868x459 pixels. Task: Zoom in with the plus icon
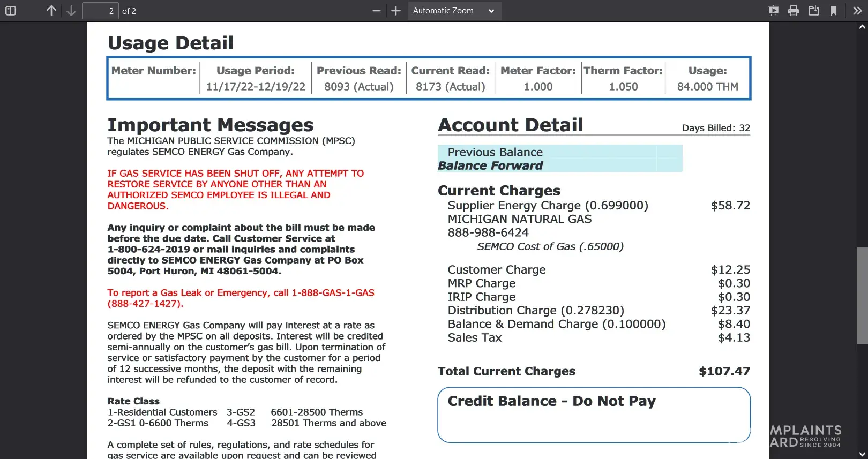click(396, 11)
